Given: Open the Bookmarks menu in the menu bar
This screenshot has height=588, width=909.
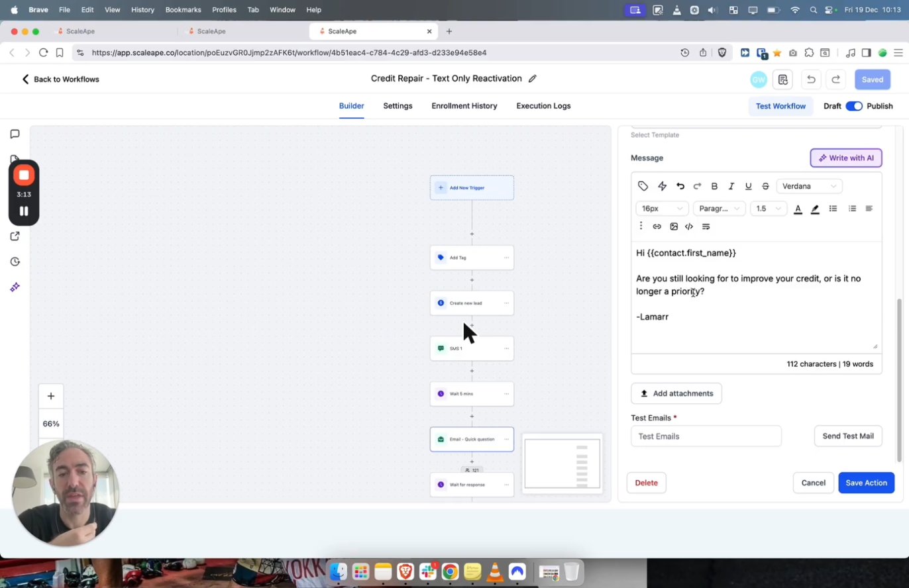Looking at the screenshot, I should click(x=183, y=10).
